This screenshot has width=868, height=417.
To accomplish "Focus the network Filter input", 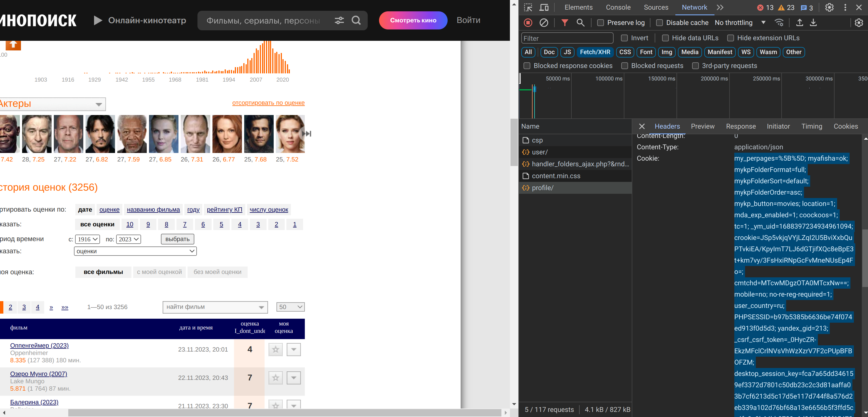I will coord(567,38).
